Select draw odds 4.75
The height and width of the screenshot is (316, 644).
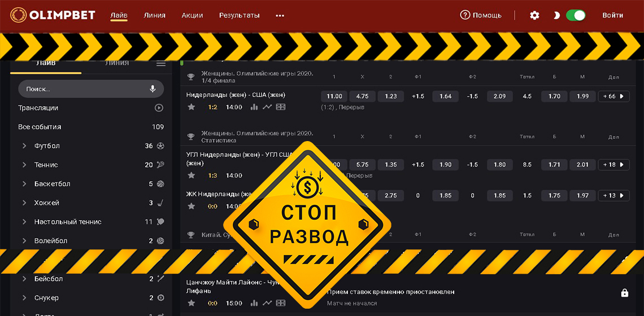pyautogui.click(x=362, y=96)
